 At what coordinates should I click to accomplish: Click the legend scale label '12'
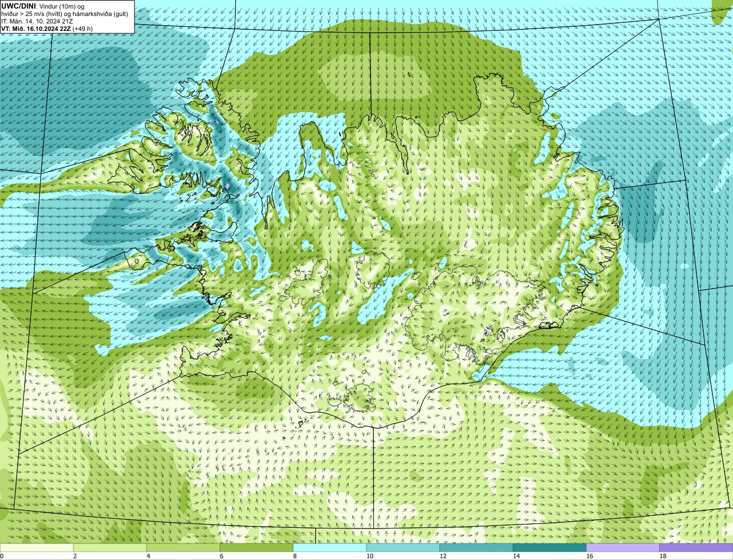tap(443, 556)
